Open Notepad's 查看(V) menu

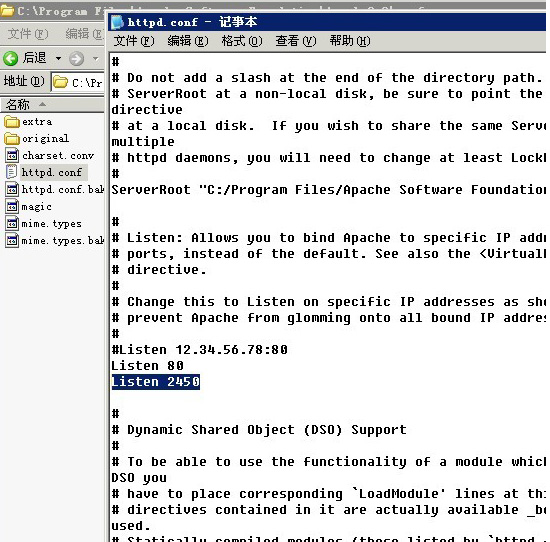tap(296, 41)
